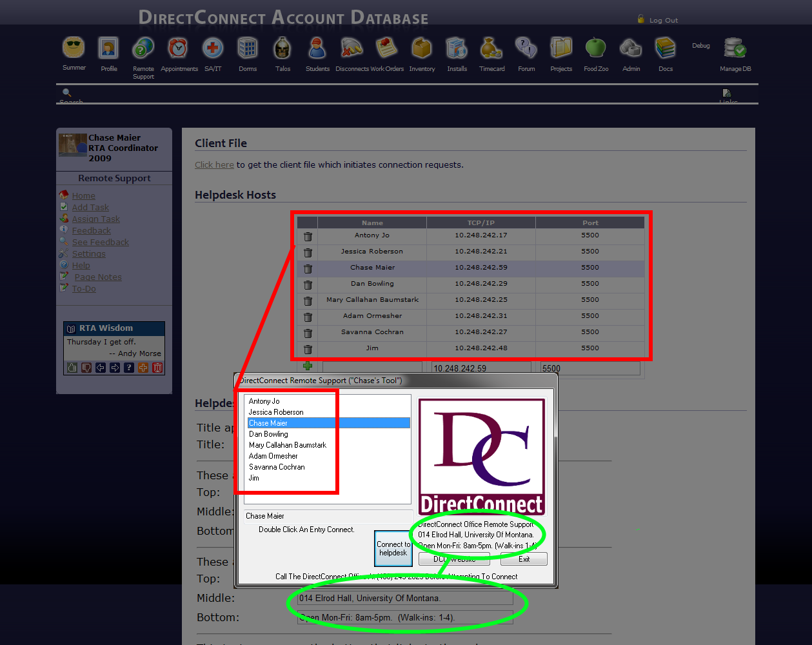This screenshot has width=812, height=645.
Task: Open Settings in sidebar
Action: 88,254
